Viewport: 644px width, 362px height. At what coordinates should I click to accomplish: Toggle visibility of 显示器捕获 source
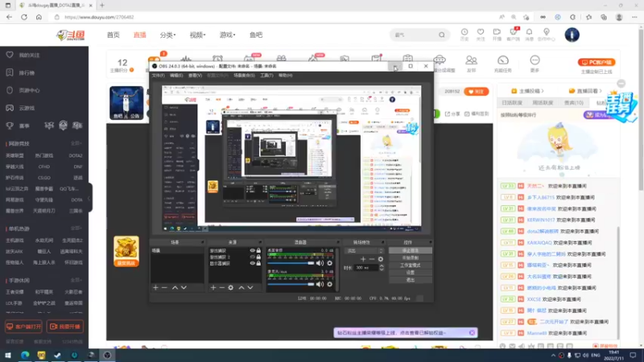coord(252,264)
